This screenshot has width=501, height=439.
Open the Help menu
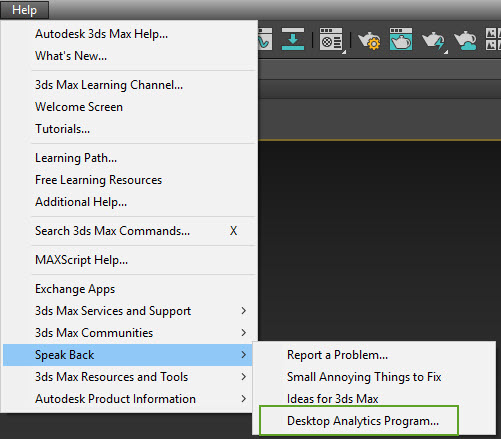point(24,10)
